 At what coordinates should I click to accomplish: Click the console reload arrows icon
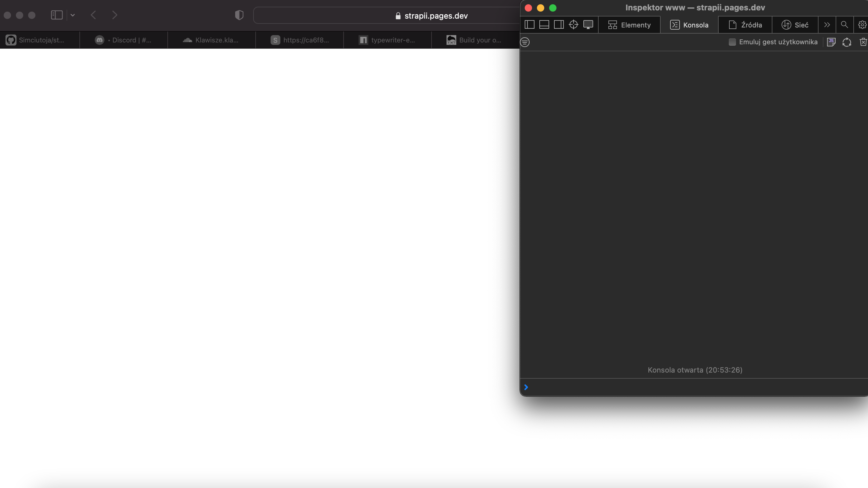click(846, 42)
